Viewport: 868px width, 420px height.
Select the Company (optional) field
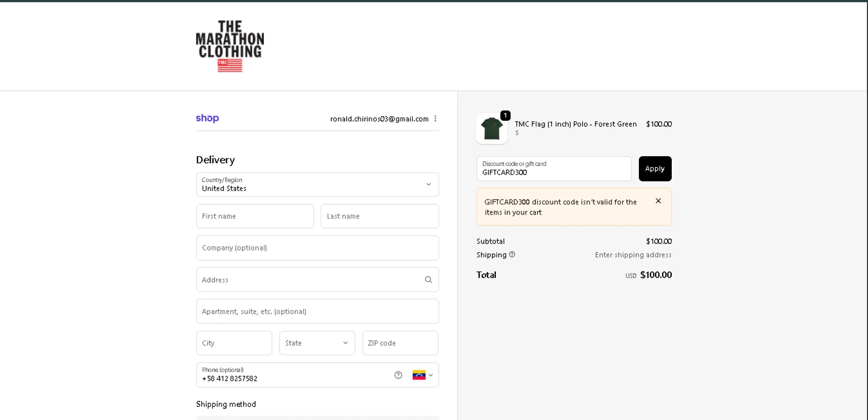click(x=317, y=248)
